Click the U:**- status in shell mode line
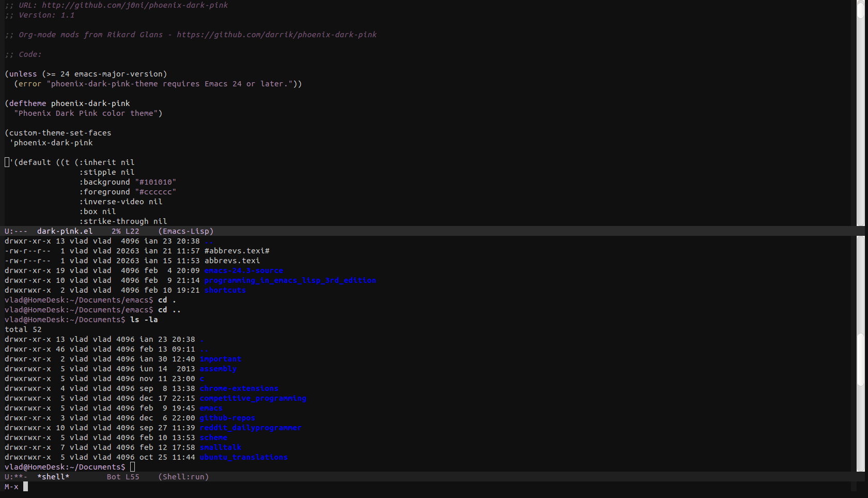Image resolution: width=868 pixels, height=498 pixels. (16, 477)
